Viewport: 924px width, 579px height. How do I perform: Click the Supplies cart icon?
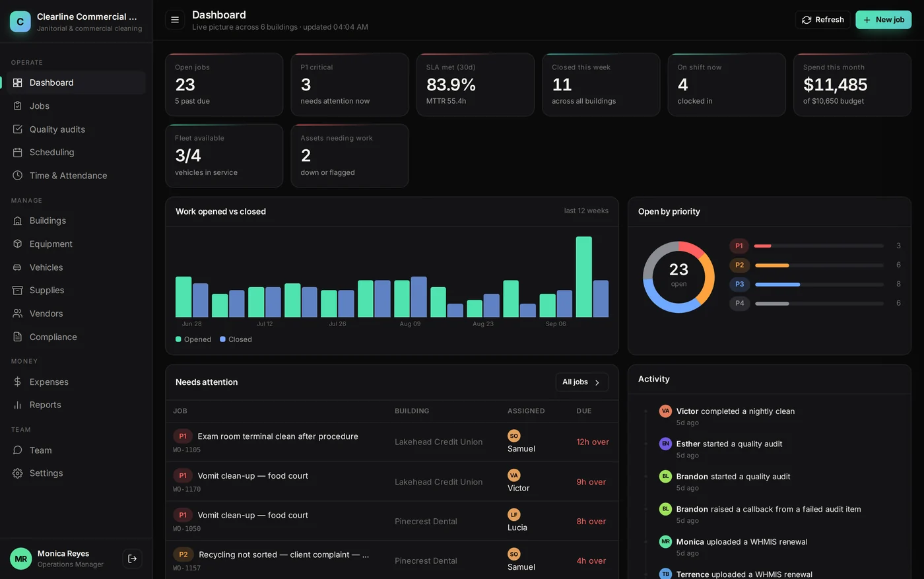18,290
